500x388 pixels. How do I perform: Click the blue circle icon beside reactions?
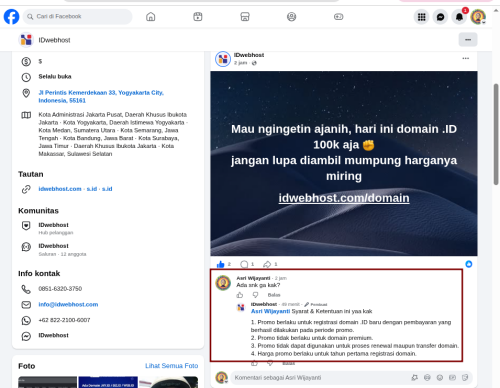(469, 264)
